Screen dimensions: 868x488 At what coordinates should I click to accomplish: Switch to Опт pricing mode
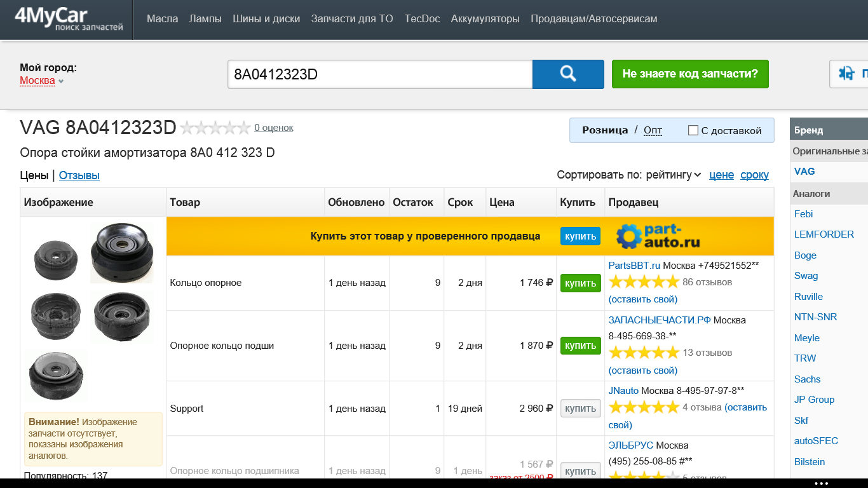(653, 130)
